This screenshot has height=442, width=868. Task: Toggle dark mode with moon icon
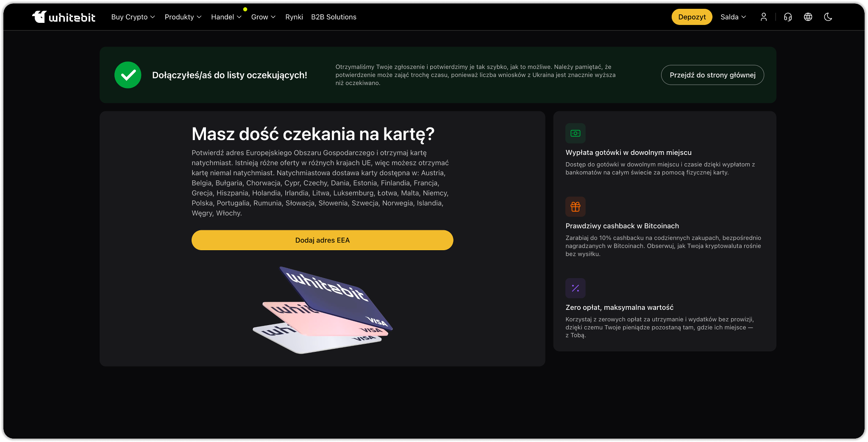828,17
